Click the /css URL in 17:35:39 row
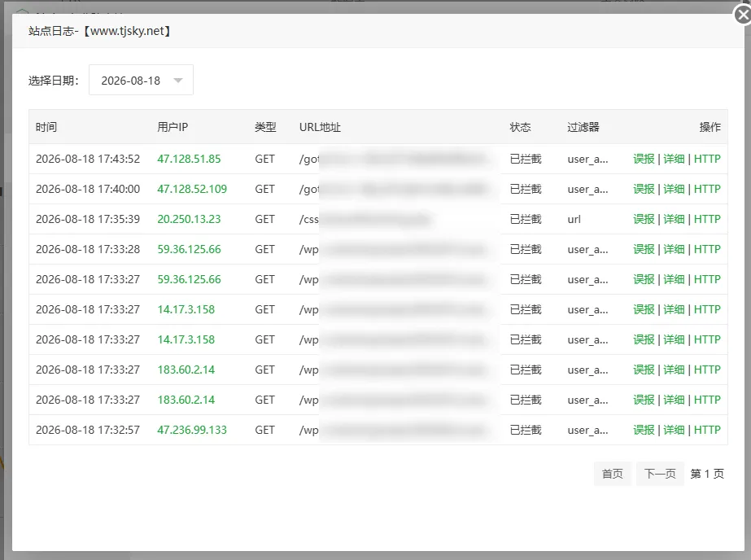Screen dimensions: 751x560 [x=309, y=220]
